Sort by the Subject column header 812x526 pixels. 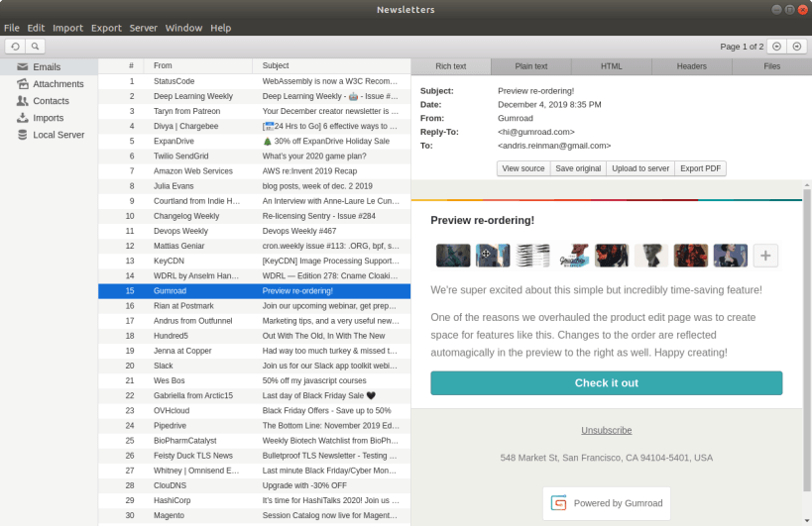tap(331, 65)
